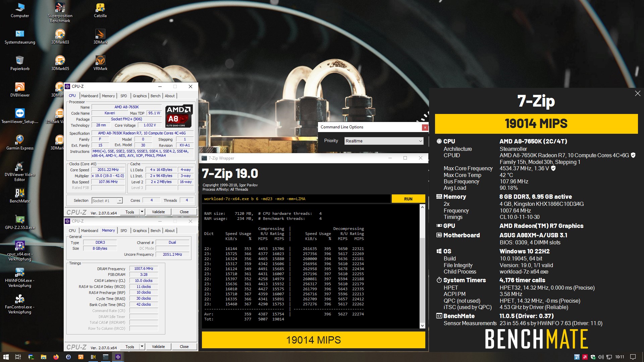Click the Core Speed value 2051.22 MHz
This screenshot has height=362, width=644.
click(108, 170)
